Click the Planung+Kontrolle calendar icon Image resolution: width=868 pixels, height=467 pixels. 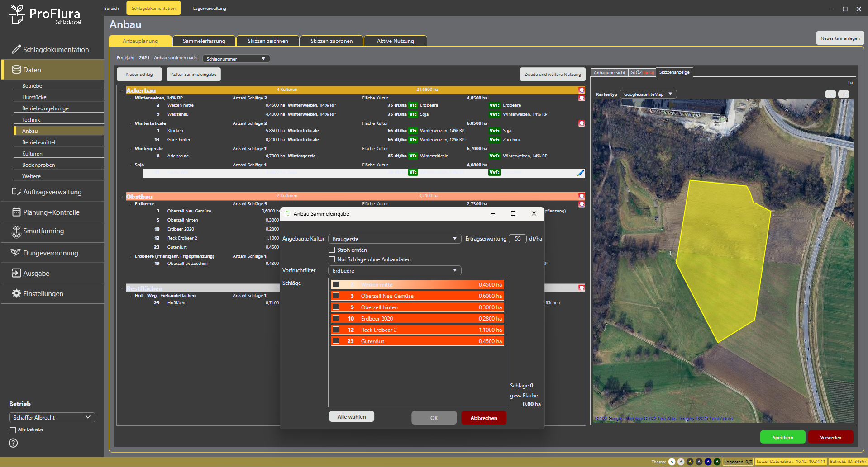[16, 212]
